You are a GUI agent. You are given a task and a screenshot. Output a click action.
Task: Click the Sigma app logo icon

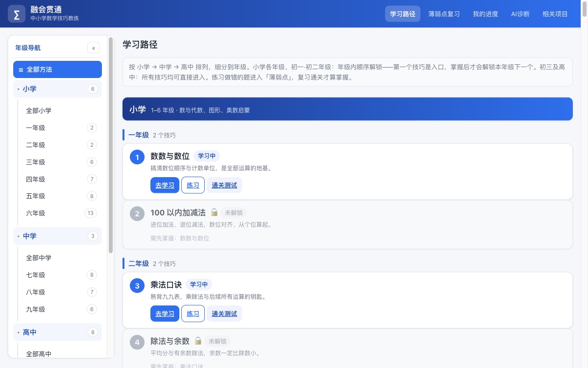pyautogui.click(x=17, y=14)
